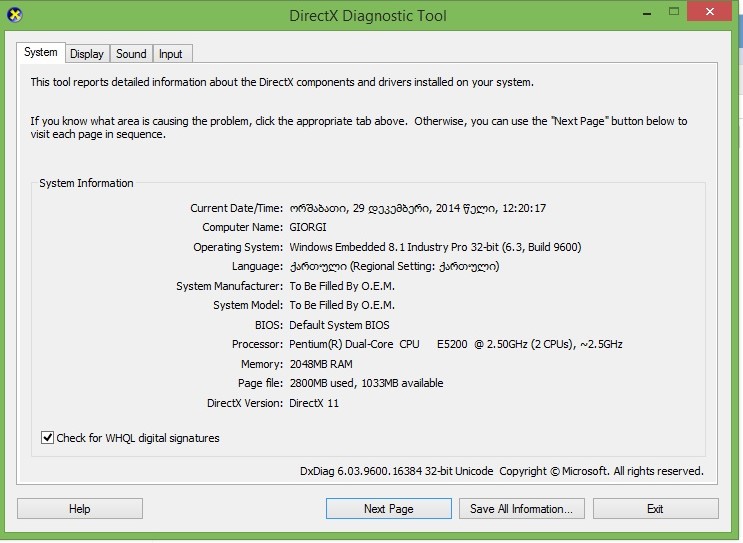
Task: Minimize the DirectX Diagnostic Tool window
Action: pos(647,12)
